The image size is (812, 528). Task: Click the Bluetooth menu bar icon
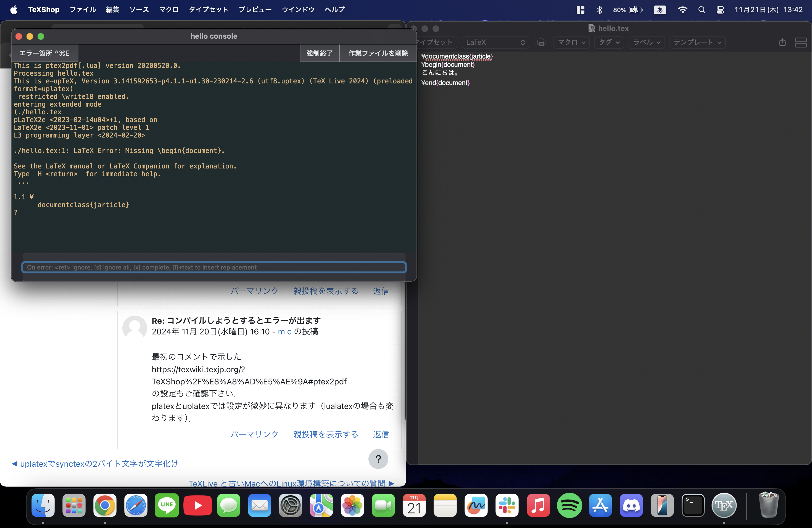[x=599, y=10]
